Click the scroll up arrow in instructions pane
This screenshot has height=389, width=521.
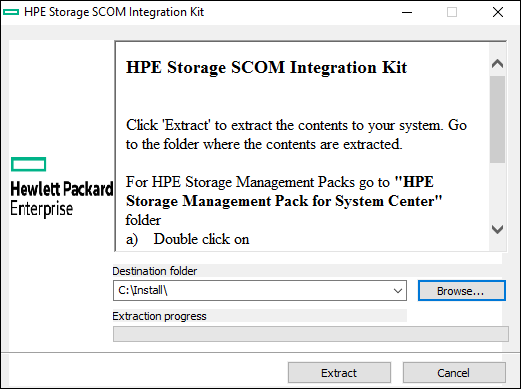click(x=498, y=63)
